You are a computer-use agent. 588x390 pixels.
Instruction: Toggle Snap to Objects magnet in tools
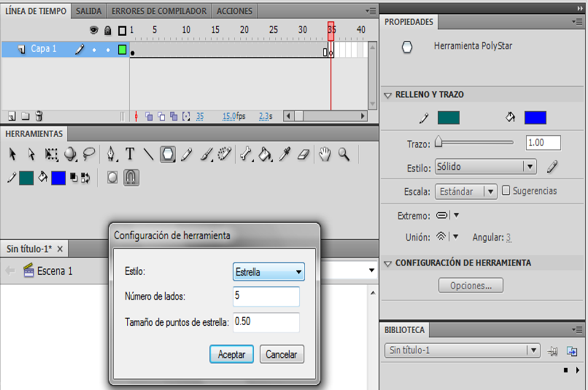[x=131, y=178]
